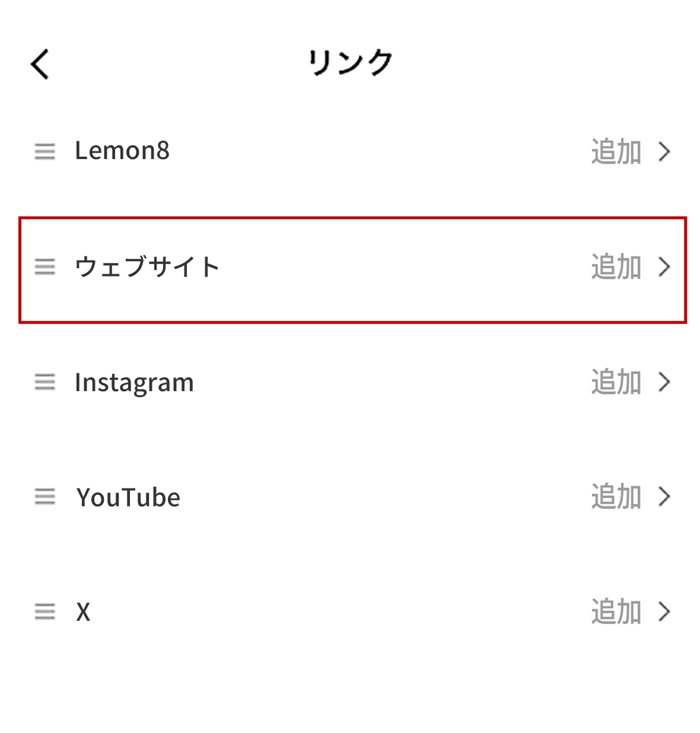Open the chevron arrow on X row
Screen dimensions: 700x733
pos(664,611)
